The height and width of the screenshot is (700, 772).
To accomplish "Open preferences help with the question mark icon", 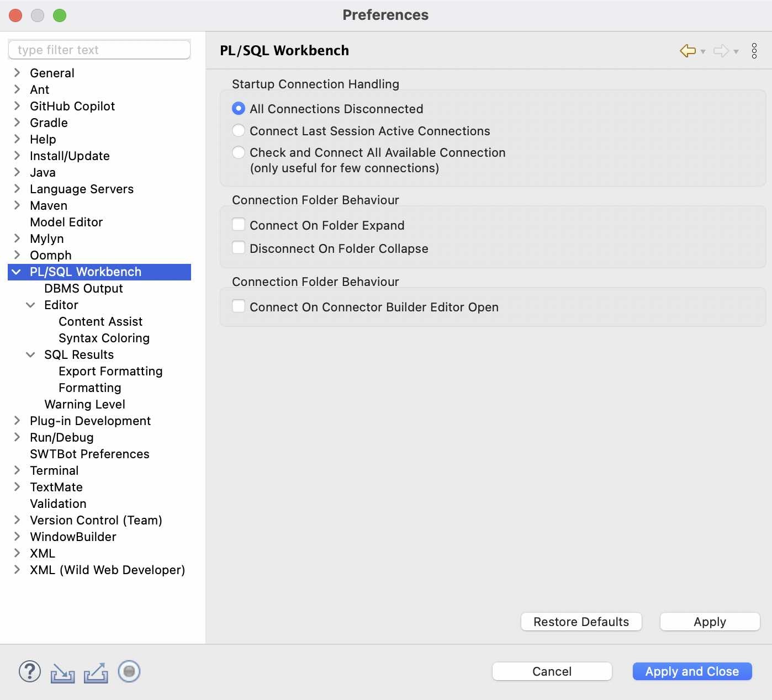I will 29,671.
